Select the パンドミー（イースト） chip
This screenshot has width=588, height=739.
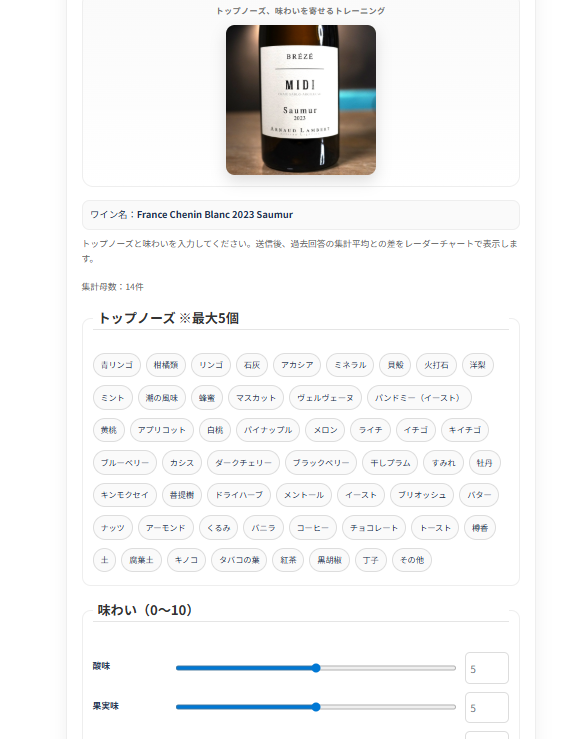419,397
